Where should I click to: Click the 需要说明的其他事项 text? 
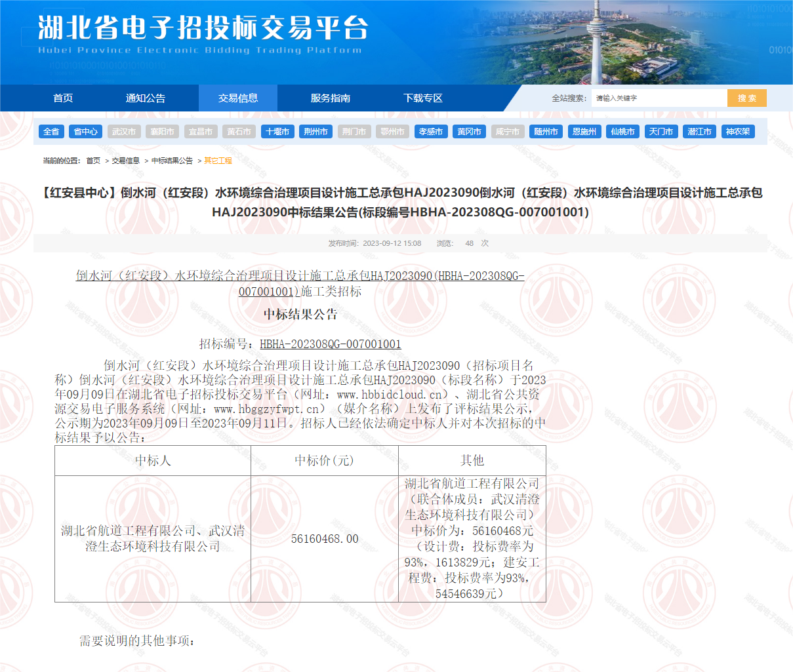pyautogui.click(x=137, y=641)
